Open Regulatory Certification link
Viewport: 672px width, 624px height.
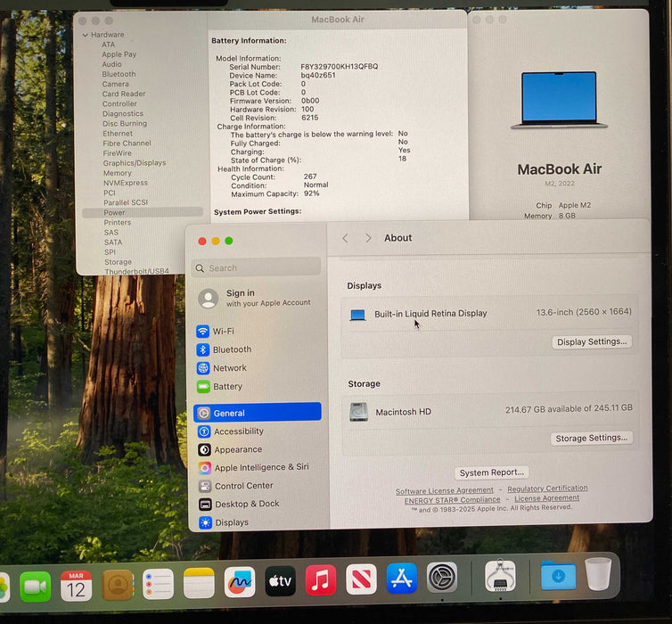pos(547,489)
